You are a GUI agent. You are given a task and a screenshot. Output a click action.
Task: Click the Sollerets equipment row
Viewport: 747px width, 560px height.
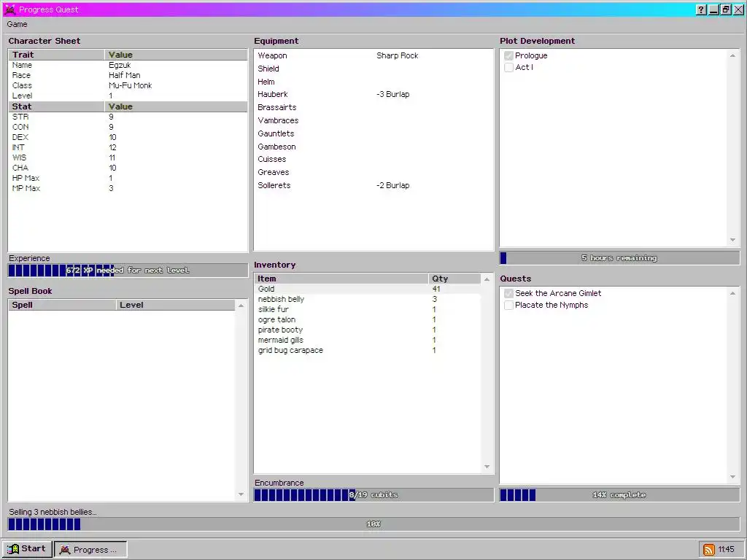pos(373,185)
